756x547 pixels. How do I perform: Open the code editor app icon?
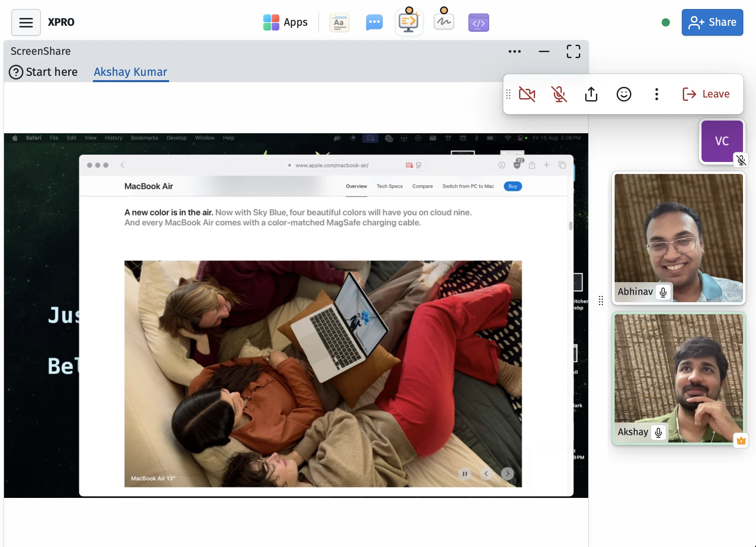478,23
